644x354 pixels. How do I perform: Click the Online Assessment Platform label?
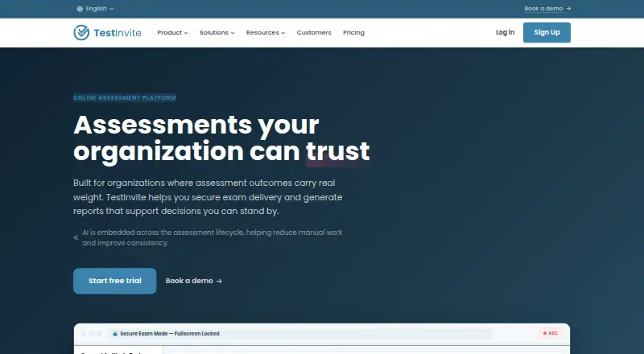point(125,97)
